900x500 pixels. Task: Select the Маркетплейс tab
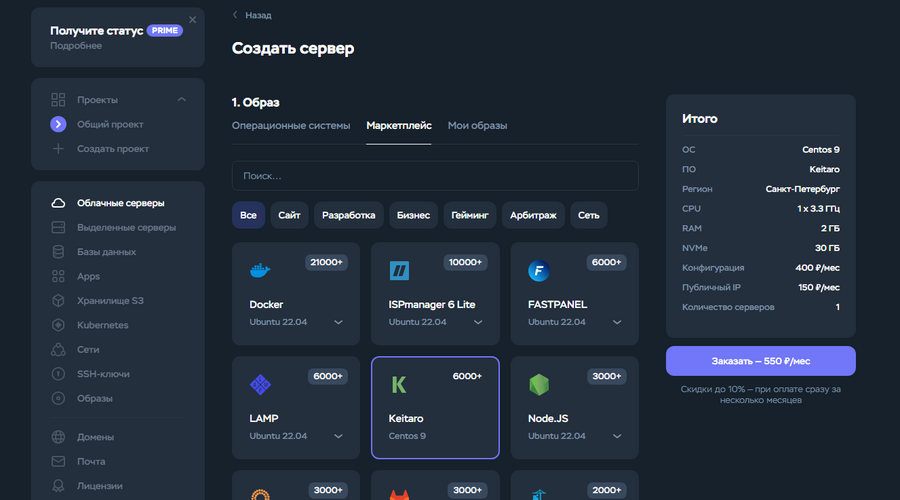399,125
